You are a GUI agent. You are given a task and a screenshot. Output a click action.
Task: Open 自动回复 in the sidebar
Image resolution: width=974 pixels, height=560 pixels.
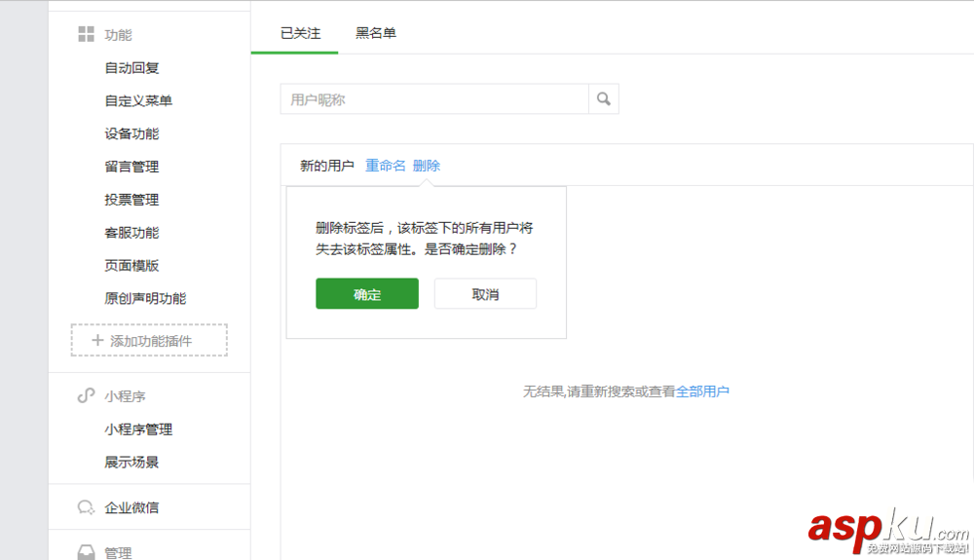[131, 67]
